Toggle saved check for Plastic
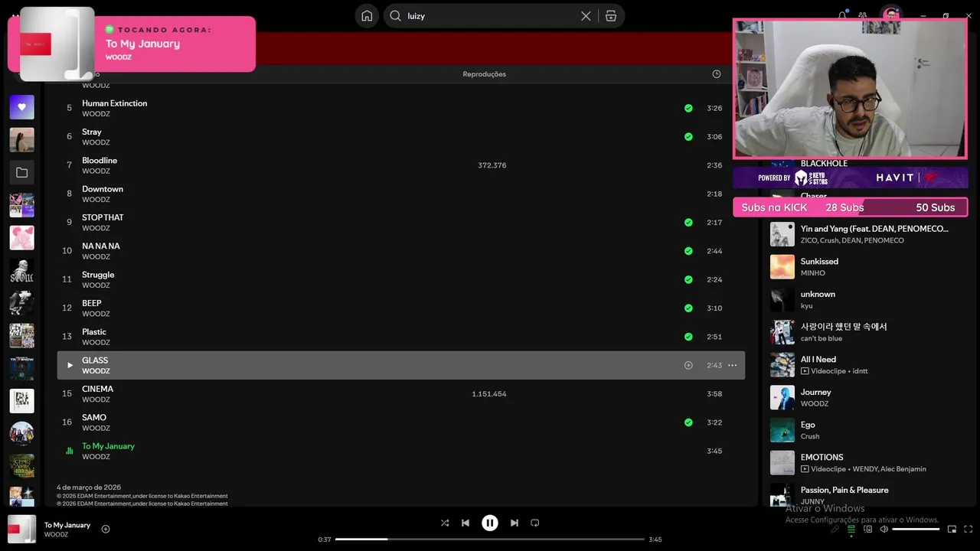This screenshot has width=980, height=551. coord(688,337)
